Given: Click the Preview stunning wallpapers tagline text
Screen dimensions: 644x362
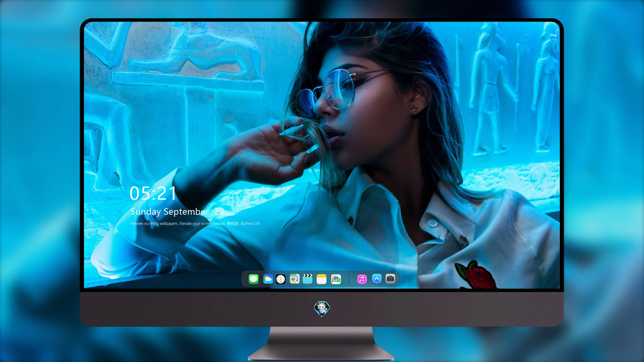Looking at the screenshot, I should click(x=195, y=223).
